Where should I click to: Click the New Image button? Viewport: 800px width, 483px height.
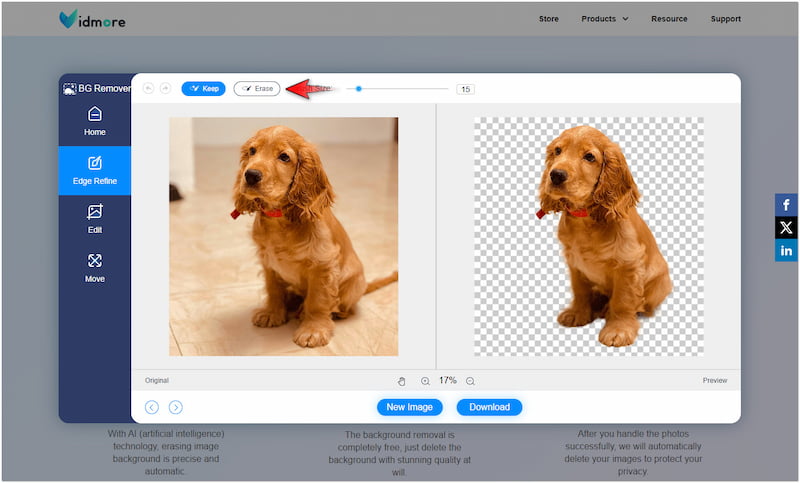[409, 407]
